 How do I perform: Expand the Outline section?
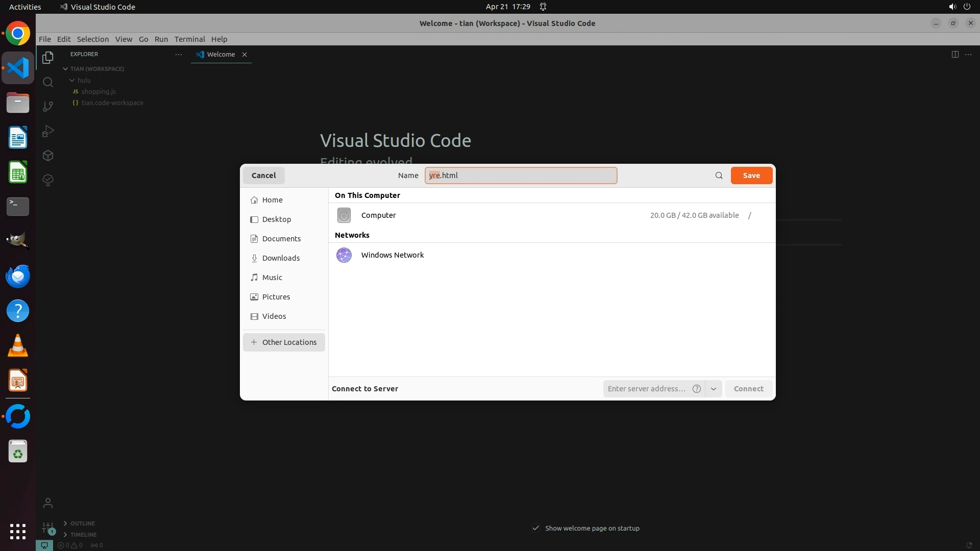click(x=82, y=523)
